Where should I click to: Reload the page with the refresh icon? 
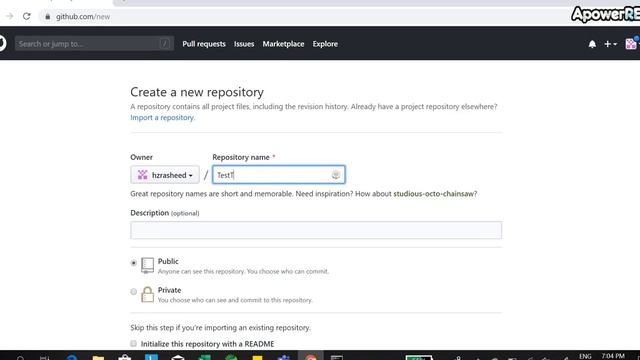click(x=27, y=16)
